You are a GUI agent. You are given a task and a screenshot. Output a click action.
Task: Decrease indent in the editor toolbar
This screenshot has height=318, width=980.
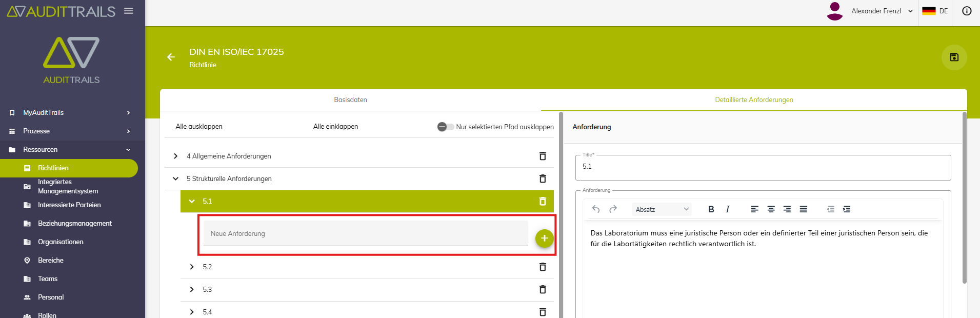point(831,209)
